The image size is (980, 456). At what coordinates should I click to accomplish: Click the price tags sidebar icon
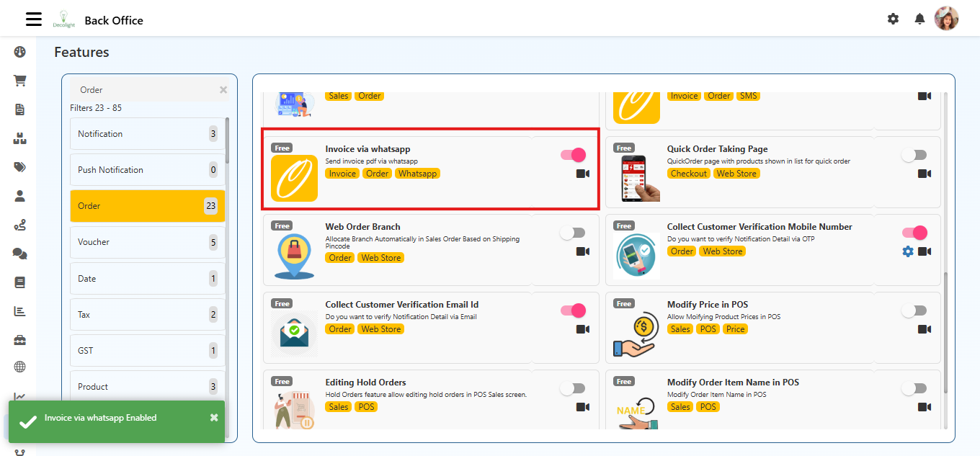pos(20,167)
